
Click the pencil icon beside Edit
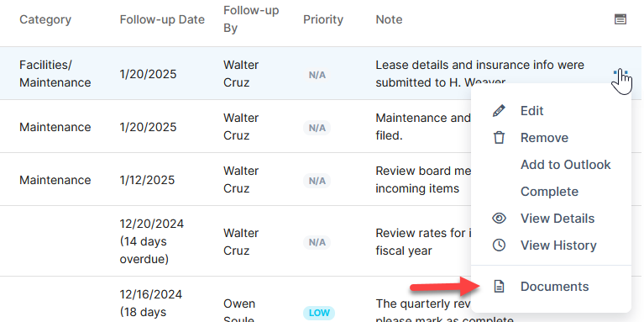click(499, 111)
